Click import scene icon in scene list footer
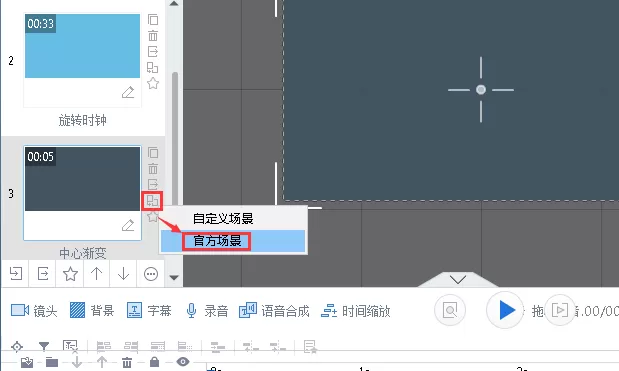The height and width of the screenshot is (371, 619). coord(16,274)
